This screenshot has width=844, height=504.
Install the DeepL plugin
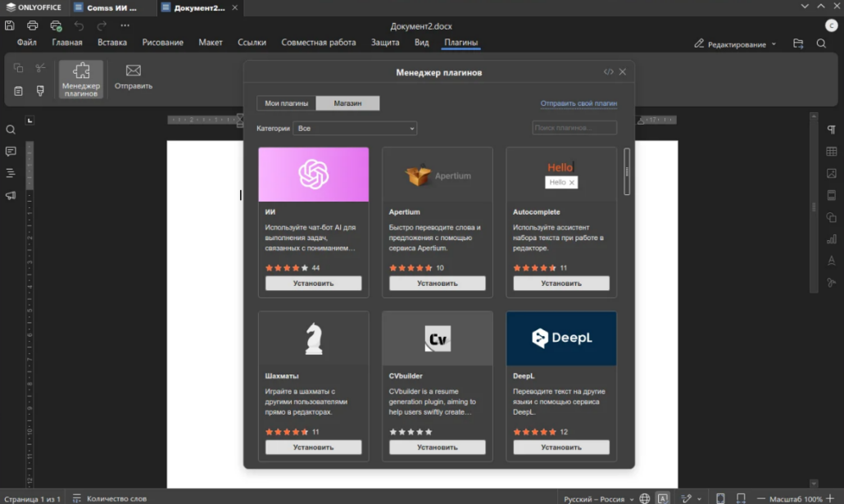pos(560,447)
